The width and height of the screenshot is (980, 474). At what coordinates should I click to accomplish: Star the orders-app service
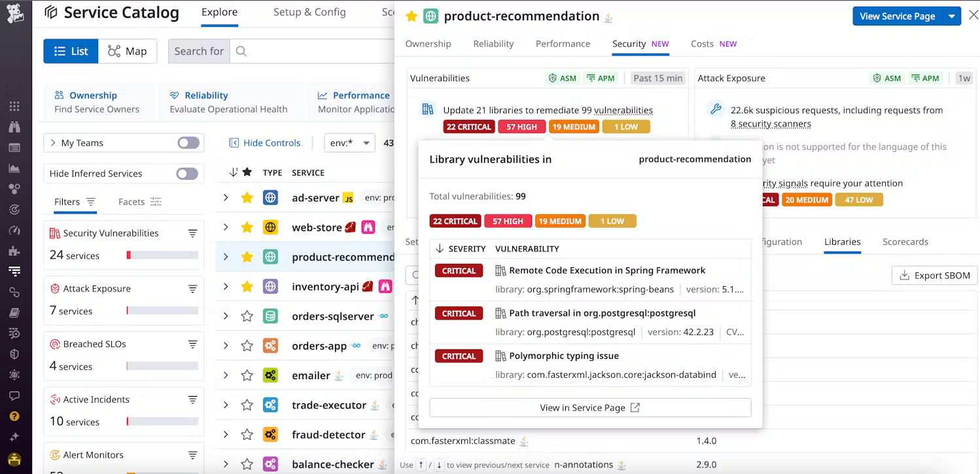point(247,346)
